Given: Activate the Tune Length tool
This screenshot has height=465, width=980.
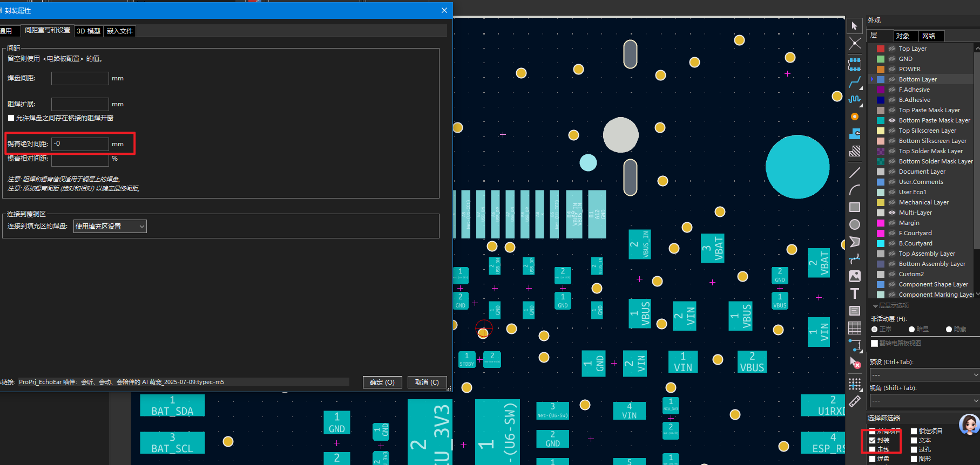Looking at the screenshot, I should [854, 99].
